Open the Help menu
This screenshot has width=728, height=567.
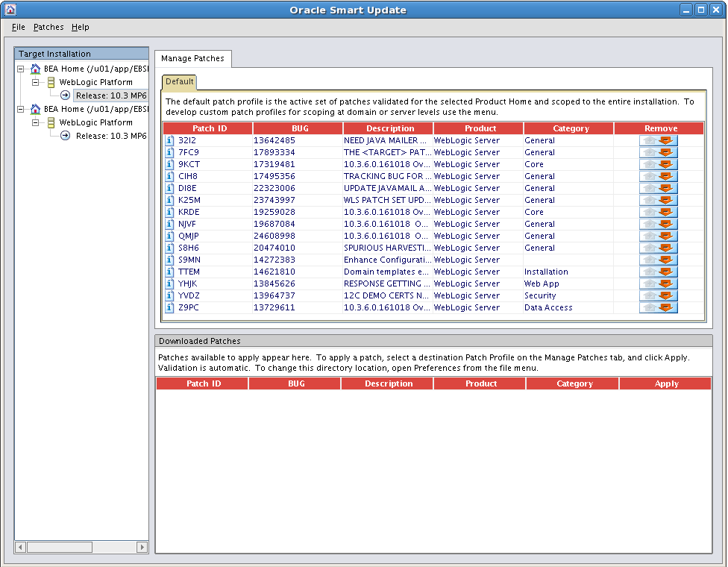[81, 27]
